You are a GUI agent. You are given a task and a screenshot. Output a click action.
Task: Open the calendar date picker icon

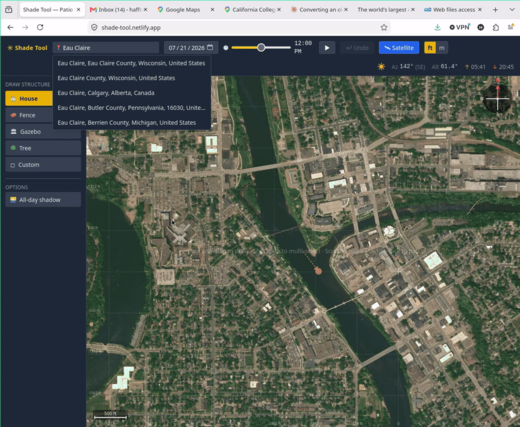point(210,47)
